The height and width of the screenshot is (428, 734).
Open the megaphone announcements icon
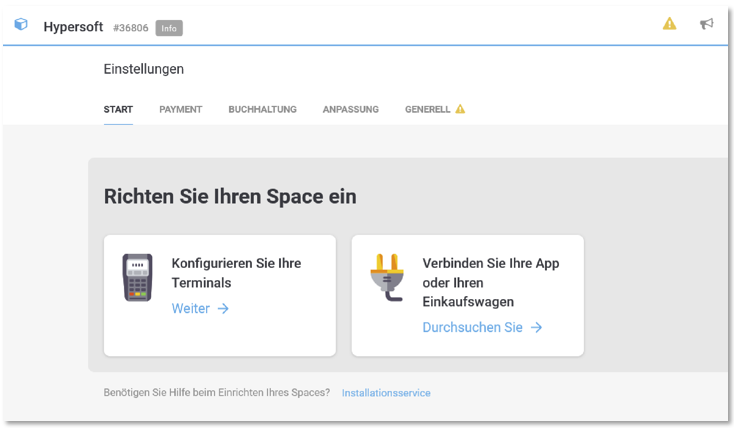[x=707, y=24]
